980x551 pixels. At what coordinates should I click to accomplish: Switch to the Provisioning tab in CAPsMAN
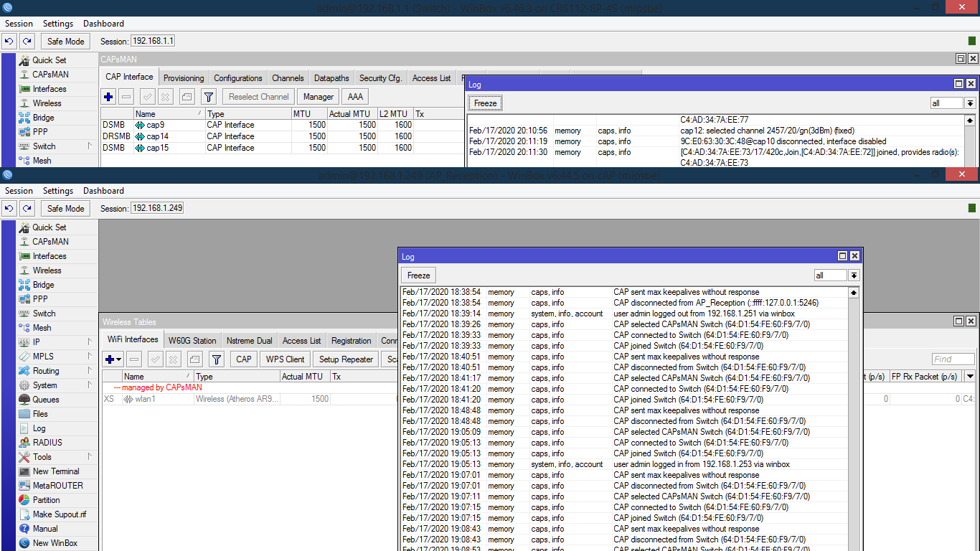point(184,78)
